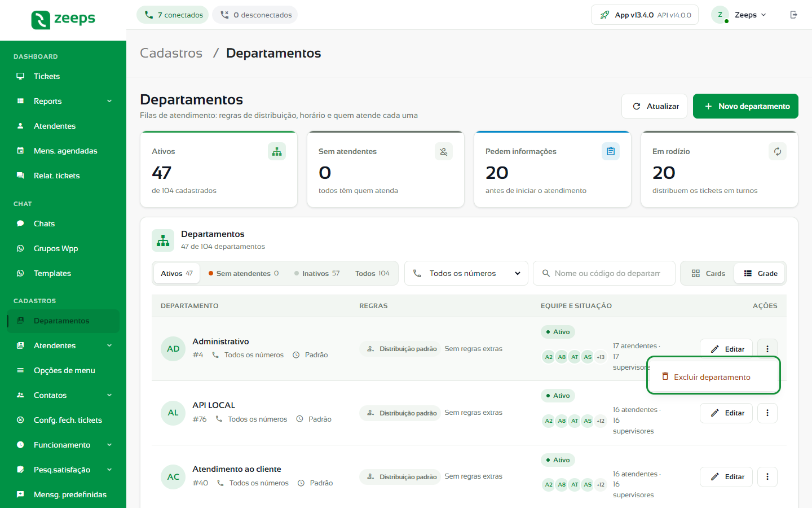Click the AD avatar for Administrativo
The width and height of the screenshot is (812, 508).
173,349
